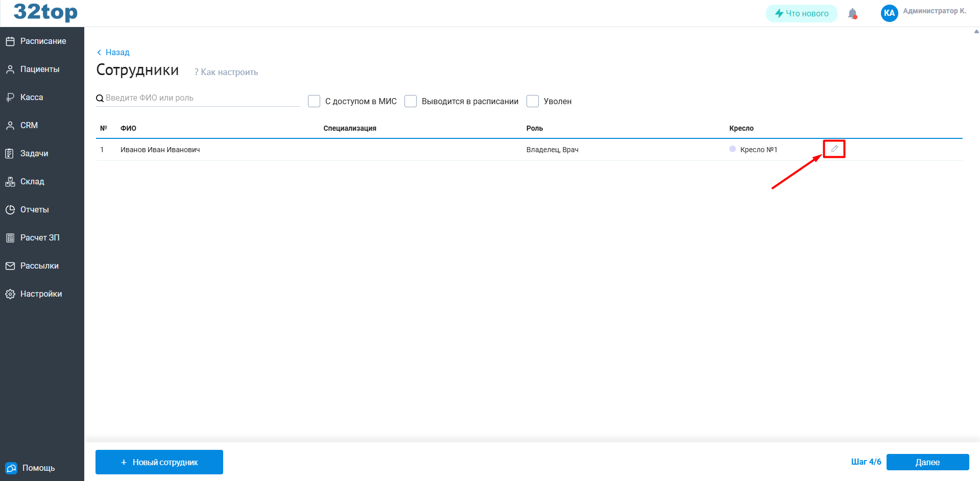Open the Помощь chat icon
980x481 pixels.
pos(11,468)
